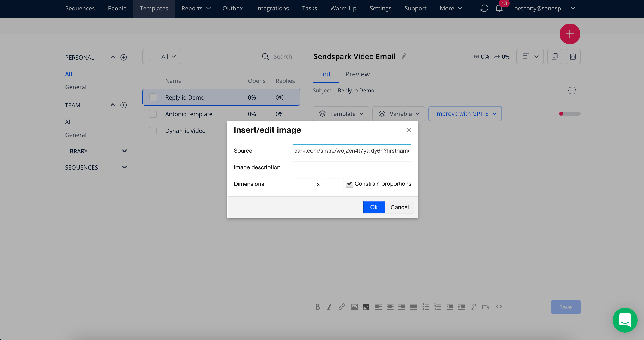Decrease indent in the editor
This screenshot has width=644, height=340.
(x=450, y=307)
